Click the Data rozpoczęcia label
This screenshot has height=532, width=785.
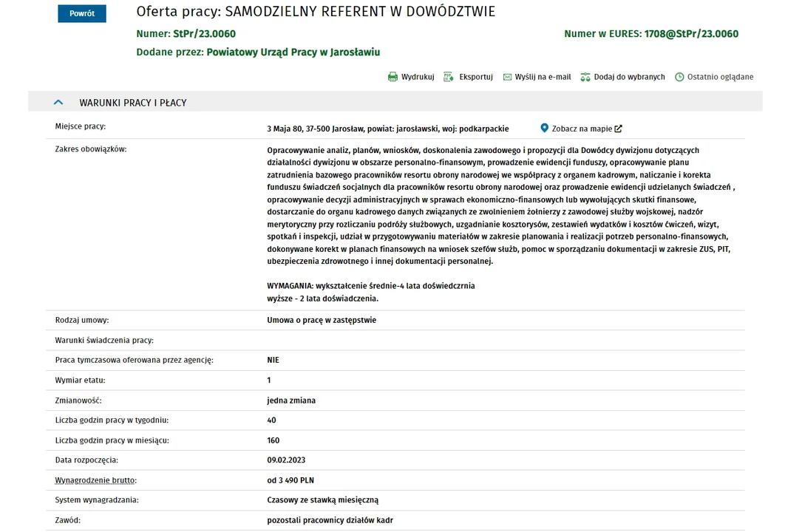(x=86, y=460)
